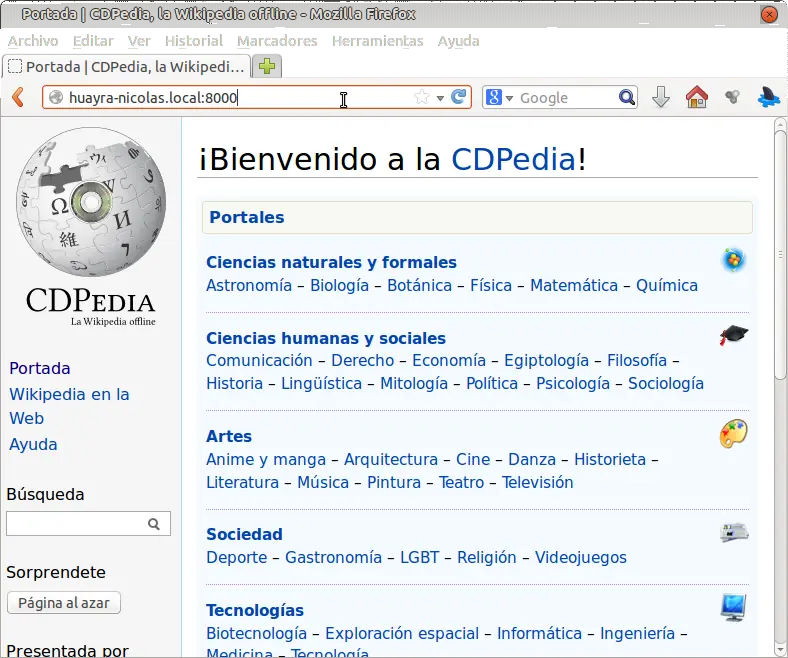Open Ciencias humanas y sociales heading
Screen dimensions: 788x658
click(x=326, y=338)
